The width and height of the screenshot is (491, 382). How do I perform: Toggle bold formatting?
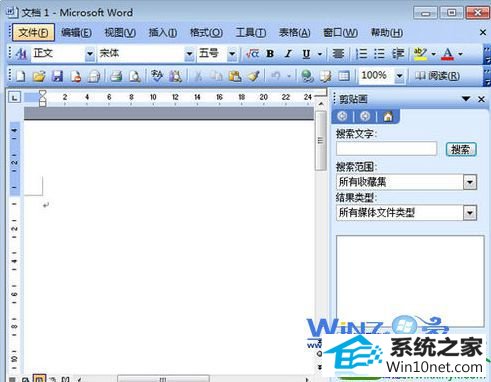click(270, 54)
